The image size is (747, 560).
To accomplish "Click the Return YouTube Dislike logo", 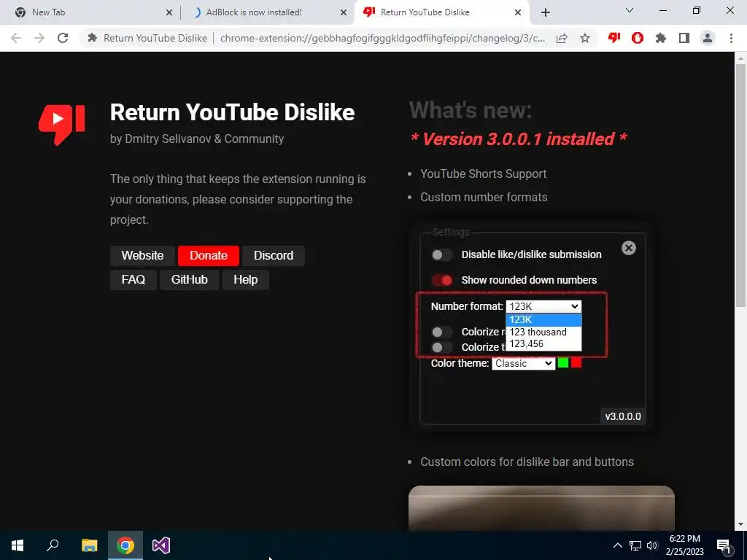I will click(62, 124).
